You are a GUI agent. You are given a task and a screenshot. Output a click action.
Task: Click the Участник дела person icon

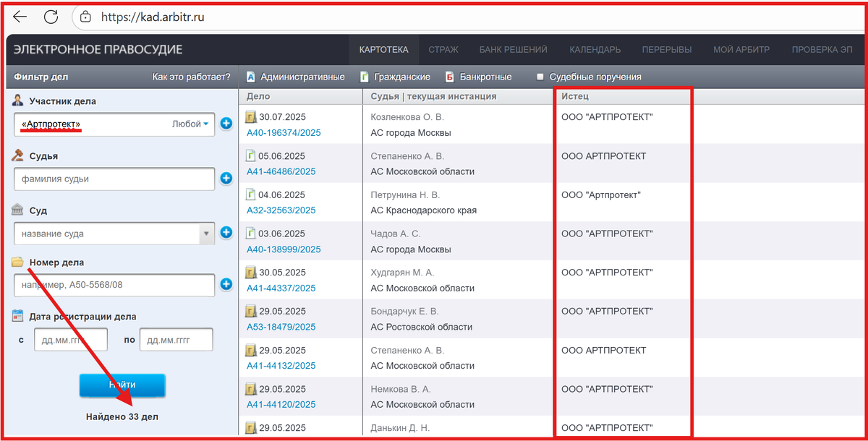(18, 100)
